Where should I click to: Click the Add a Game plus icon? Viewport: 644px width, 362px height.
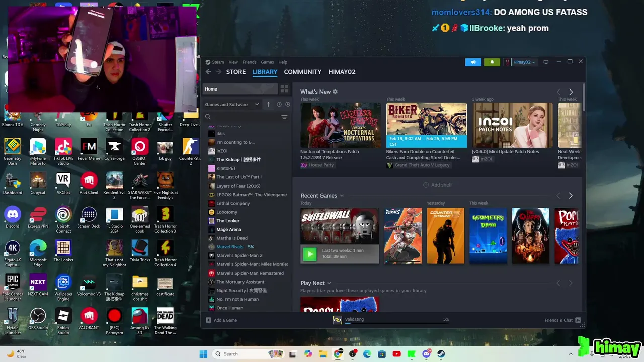[209, 320]
